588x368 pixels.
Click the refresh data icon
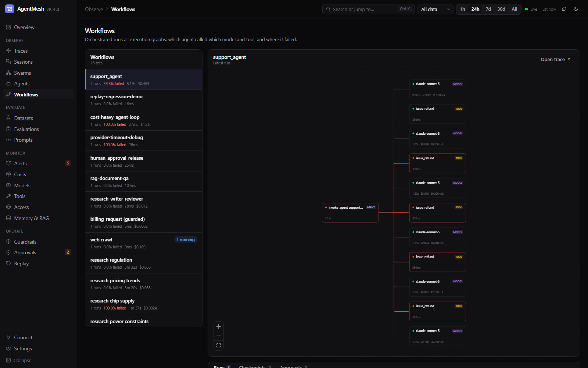[564, 9]
